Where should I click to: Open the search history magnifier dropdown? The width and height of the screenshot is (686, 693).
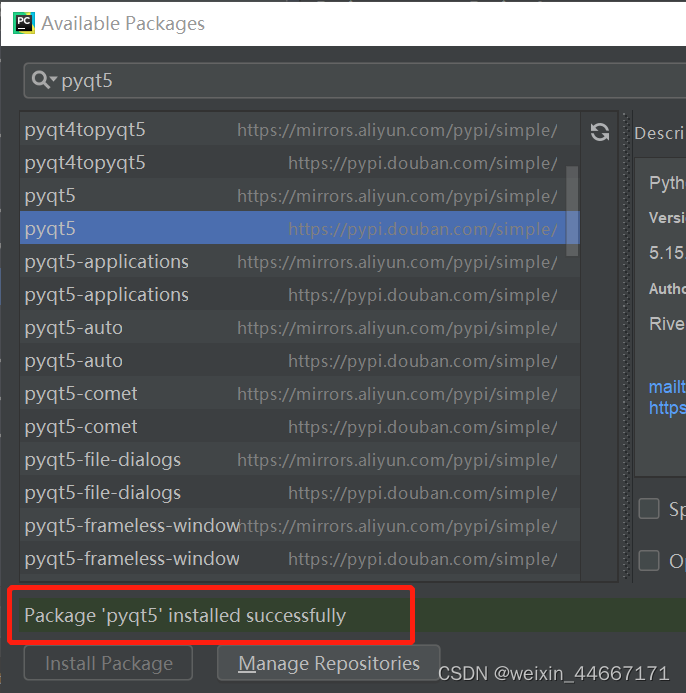pyautogui.click(x=44, y=80)
